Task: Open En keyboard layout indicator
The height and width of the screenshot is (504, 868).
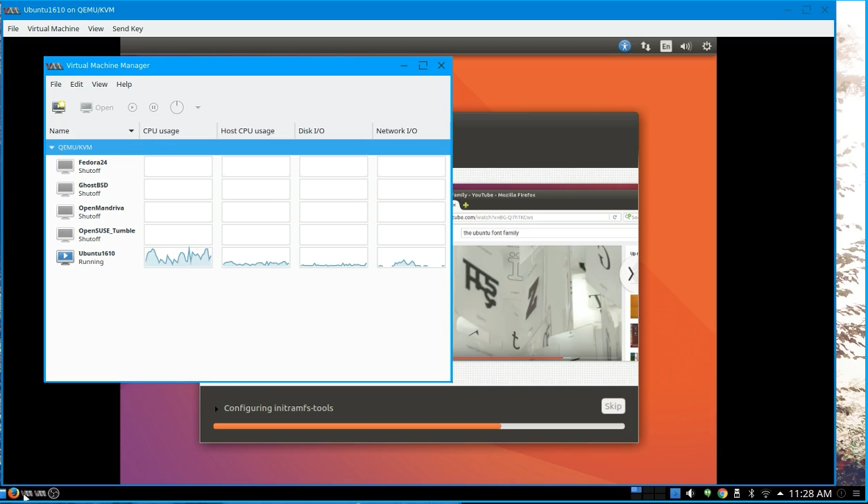Action: click(x=666, y=46)
